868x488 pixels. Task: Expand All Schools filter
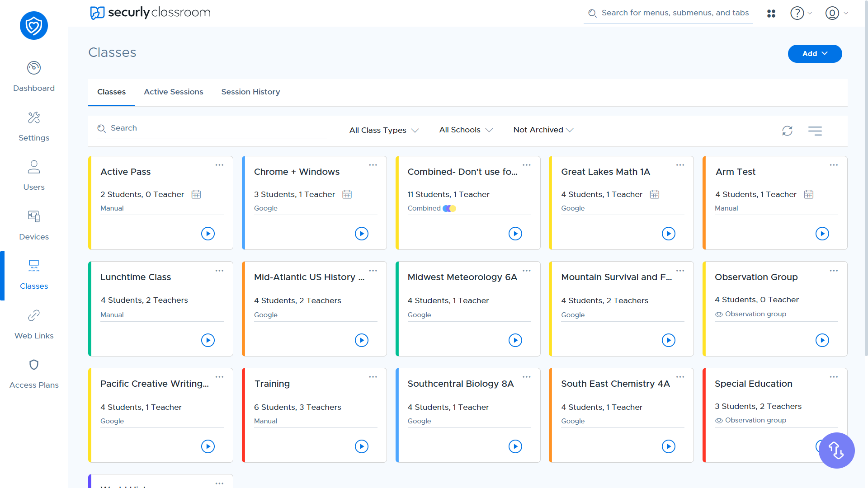pyautogui.click(x=466, y=130)
